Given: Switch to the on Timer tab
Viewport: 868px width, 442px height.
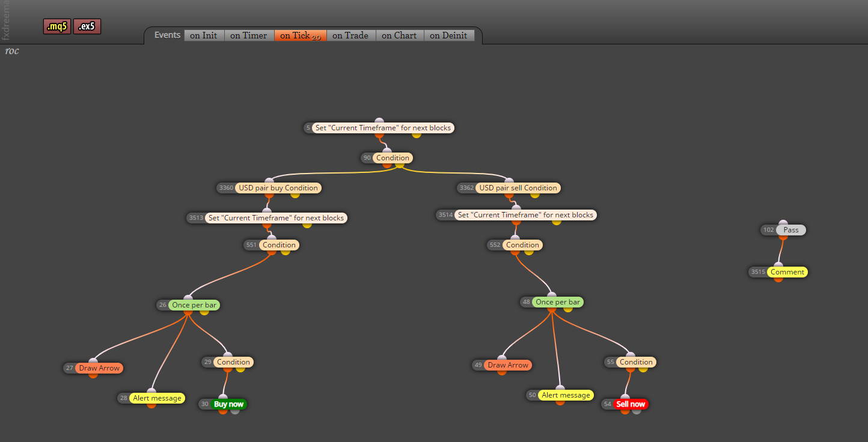Looking at the screenshot, I should [x=249, y=35].
